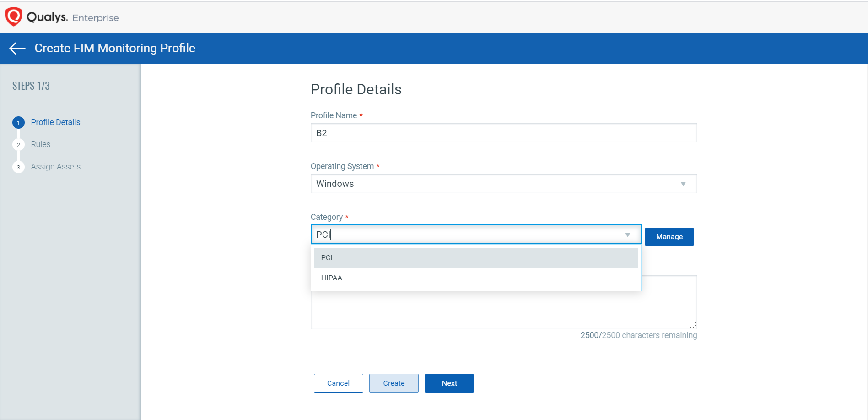
Task: Click step 2 circle icon
Action: [18, 145]
